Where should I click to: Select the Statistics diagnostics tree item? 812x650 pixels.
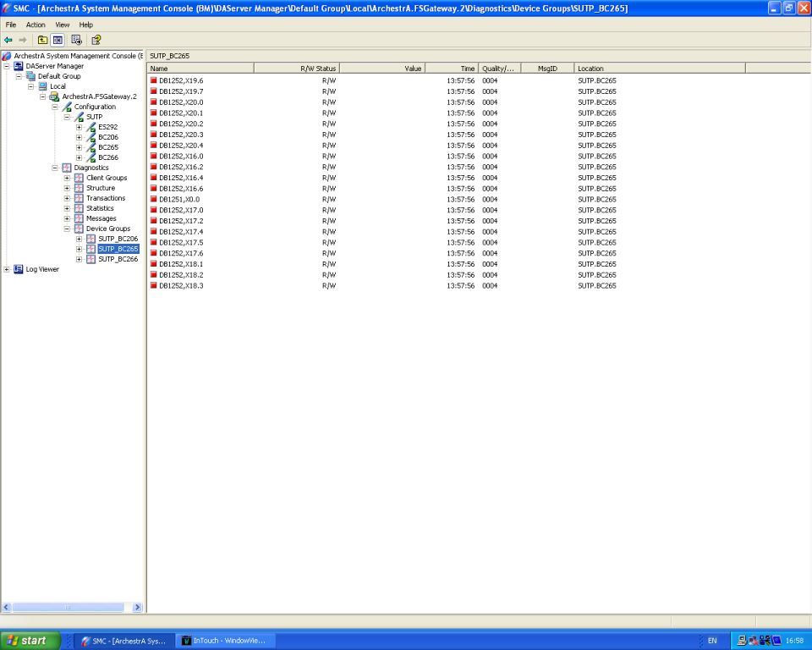coord(100,208)
